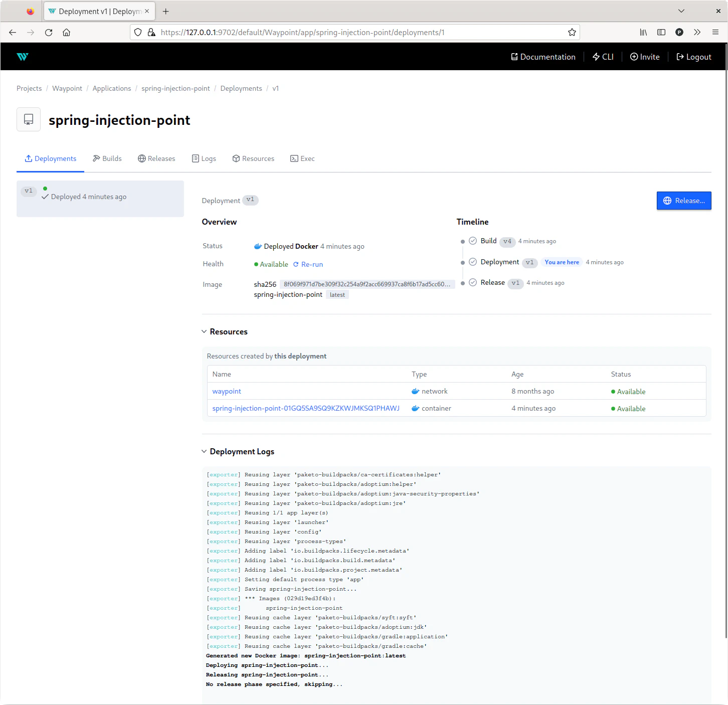
Task: Click the Firefox account profile icon
Action: point(679,33)
